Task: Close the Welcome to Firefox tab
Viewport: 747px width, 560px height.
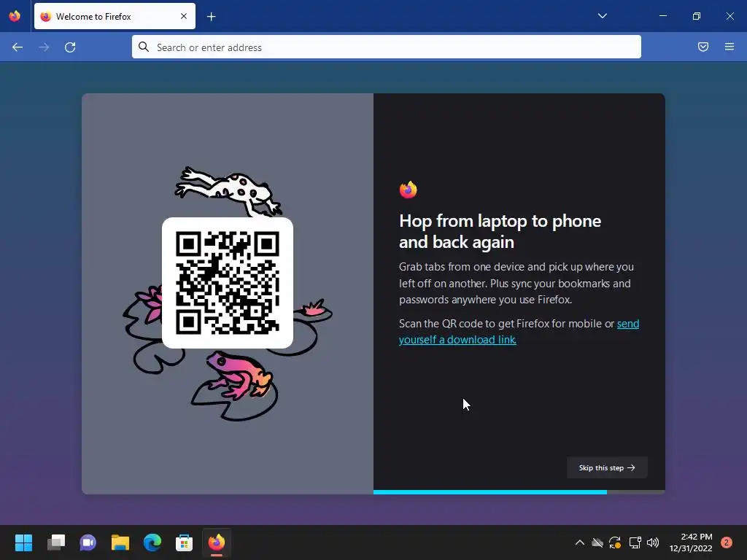Action: tap(184, 16)
